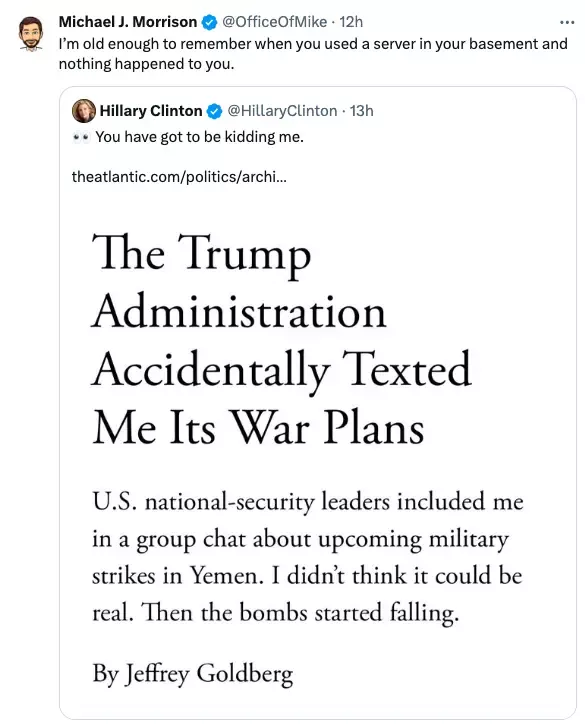Open the 'Accidentally Texted Me Its War Plans' headline

point(281,399)
